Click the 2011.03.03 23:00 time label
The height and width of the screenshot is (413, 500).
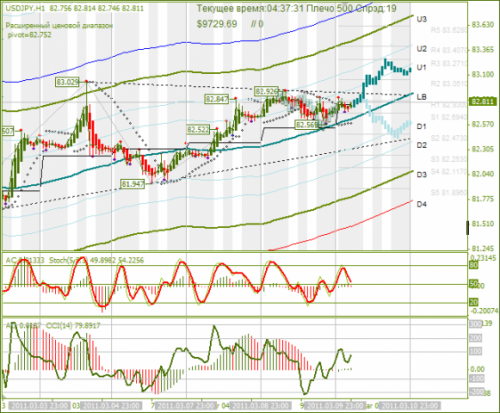click(39, 406)
